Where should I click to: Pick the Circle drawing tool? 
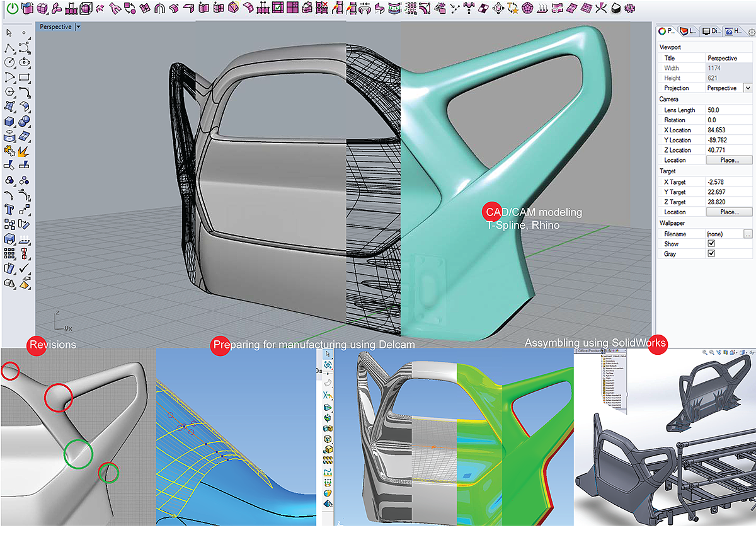click(x=9, y=62)
